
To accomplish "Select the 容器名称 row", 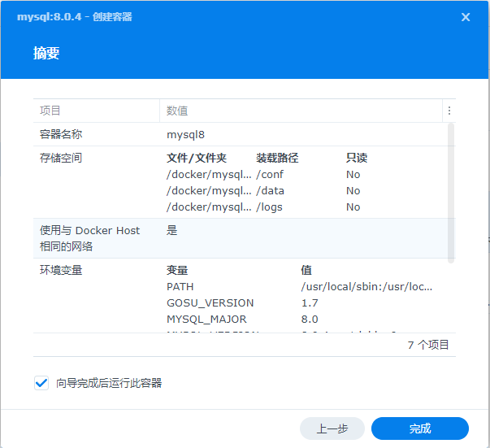I will 61,134.
